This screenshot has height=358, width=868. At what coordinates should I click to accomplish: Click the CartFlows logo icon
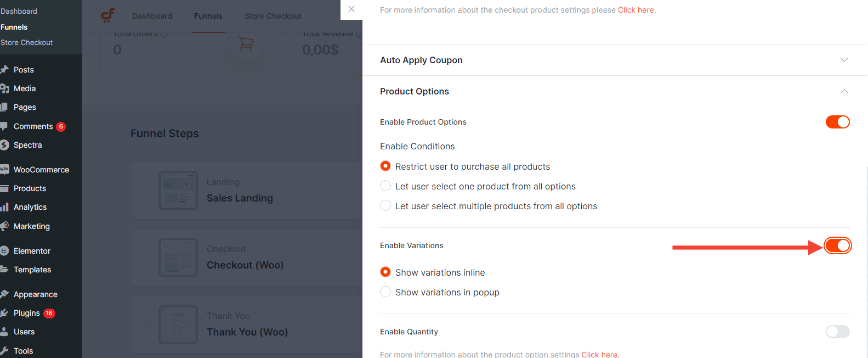pos(108,15)
